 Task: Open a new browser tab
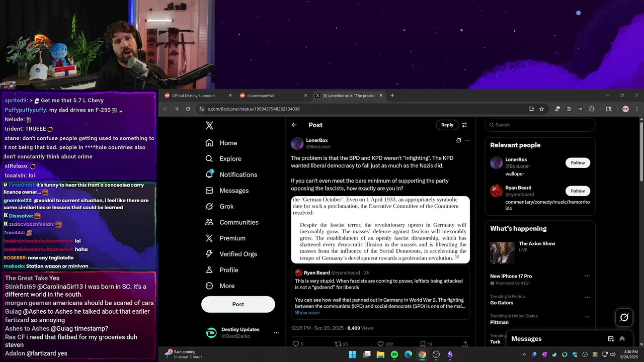click(392, 96)
